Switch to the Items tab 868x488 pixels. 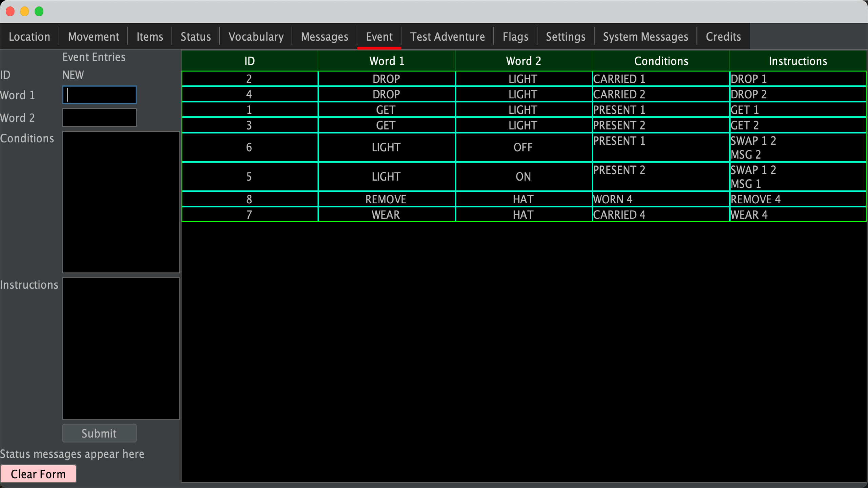[x=149, y=36]
